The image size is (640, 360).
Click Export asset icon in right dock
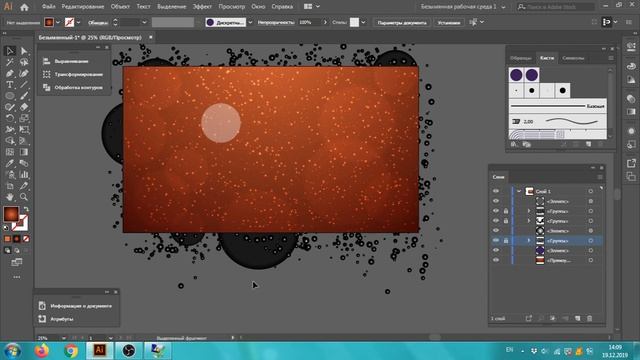point(631,163)
